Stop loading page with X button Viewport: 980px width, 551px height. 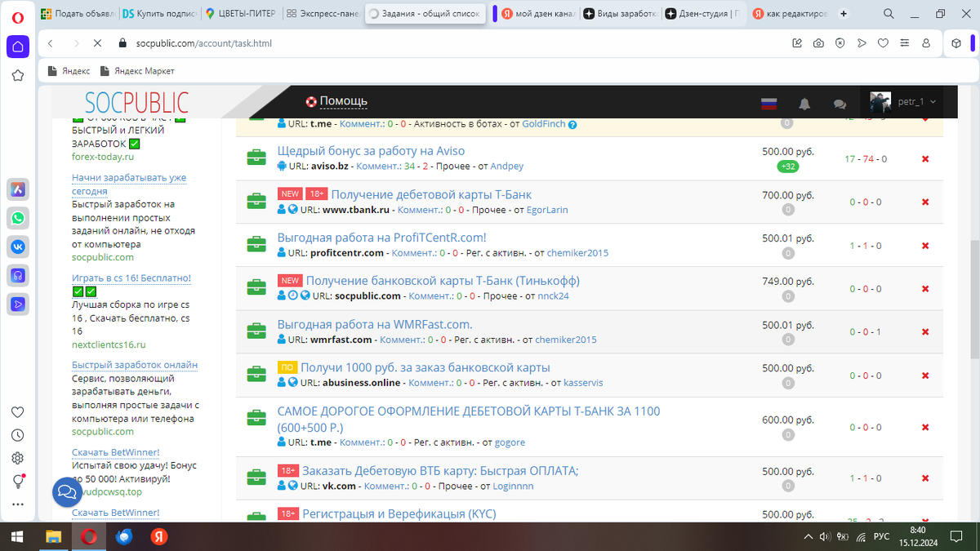point(96,43)
